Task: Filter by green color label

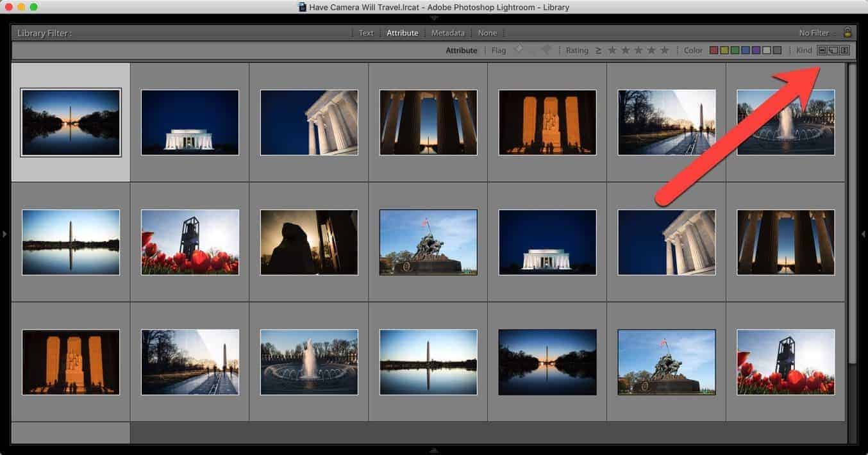Action: tap(735, 50)
